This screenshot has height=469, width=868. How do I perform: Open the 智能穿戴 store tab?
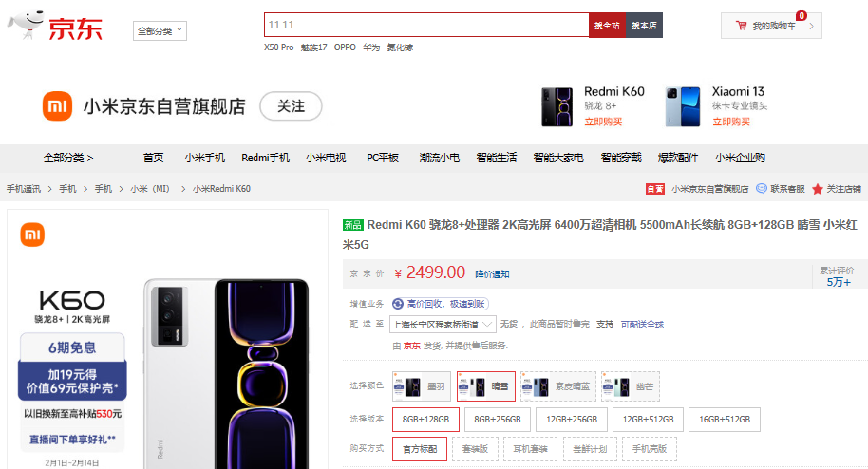point(621,158)
